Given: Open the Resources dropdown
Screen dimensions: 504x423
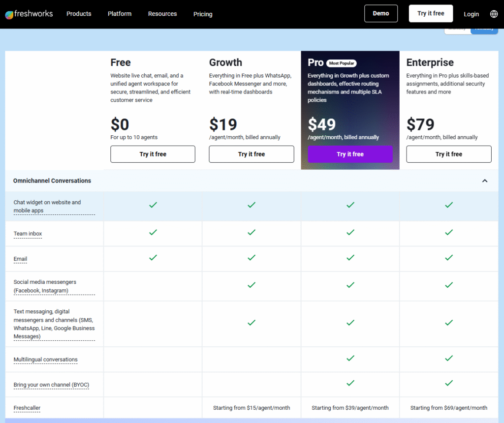Looking at the screenshot, I should [162, 14].
